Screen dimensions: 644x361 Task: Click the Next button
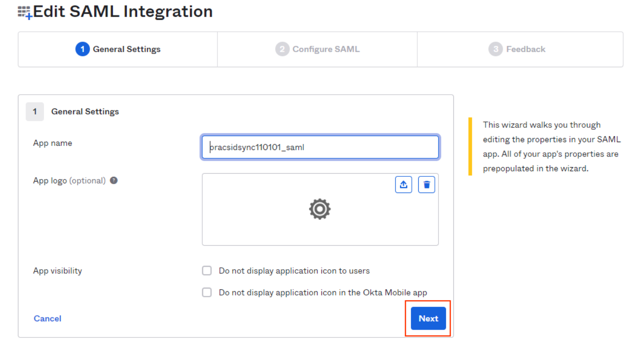point(428,319)
